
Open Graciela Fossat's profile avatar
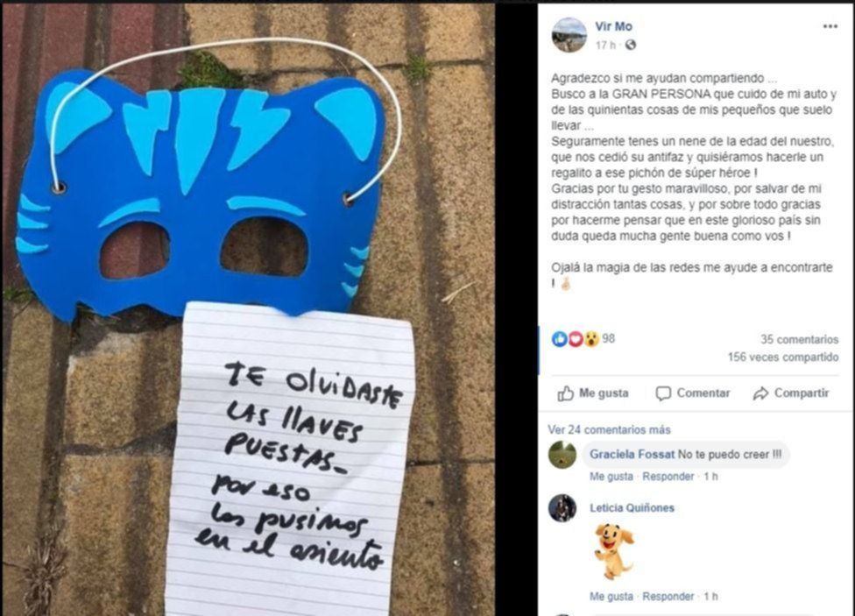(562, 455)
